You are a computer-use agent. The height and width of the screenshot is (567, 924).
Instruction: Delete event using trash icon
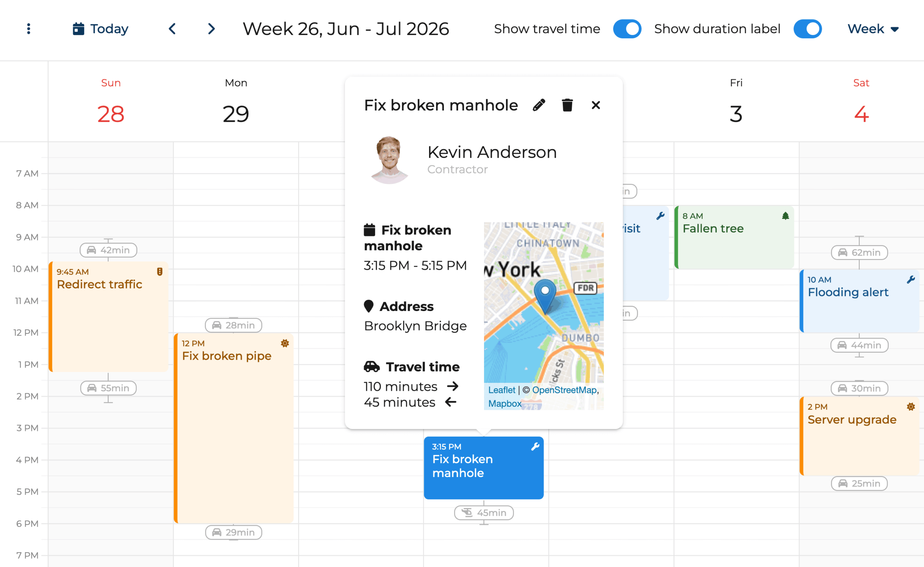(x=567, y=105)
